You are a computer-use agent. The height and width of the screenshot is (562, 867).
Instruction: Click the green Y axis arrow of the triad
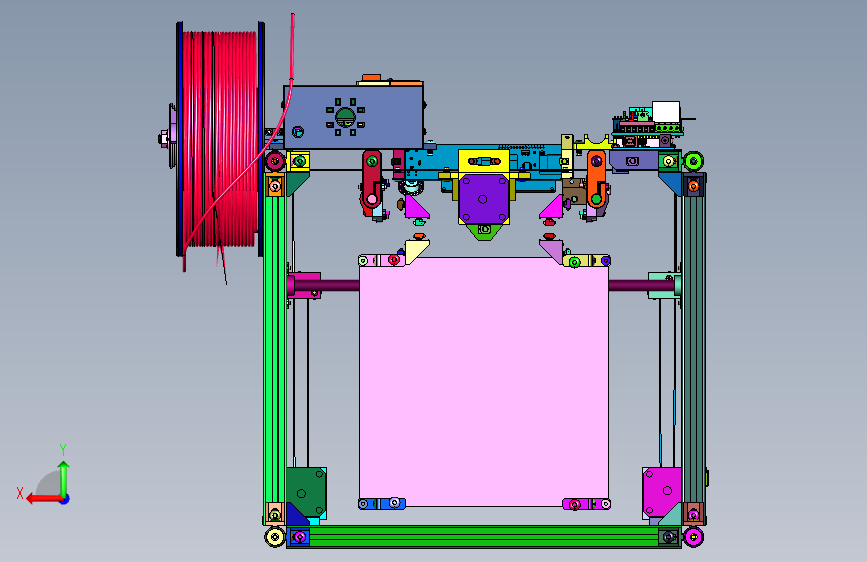coord(64,478)
